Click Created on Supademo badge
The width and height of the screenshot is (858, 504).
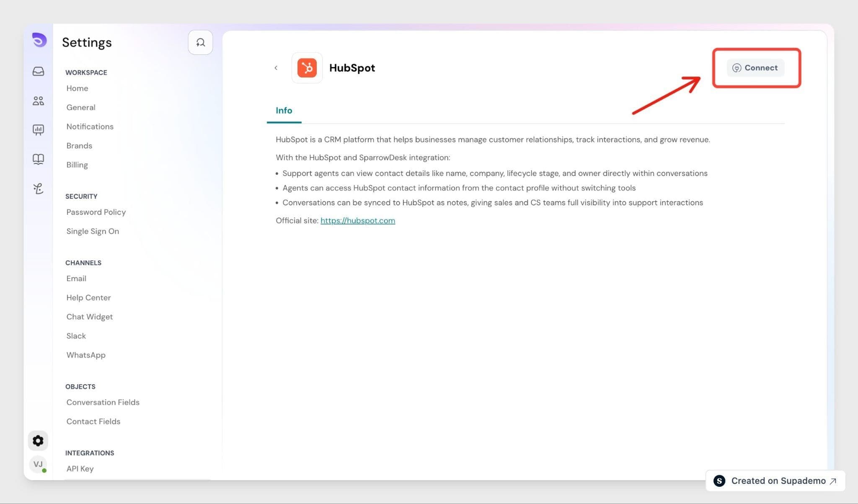(x=775, y=481)
